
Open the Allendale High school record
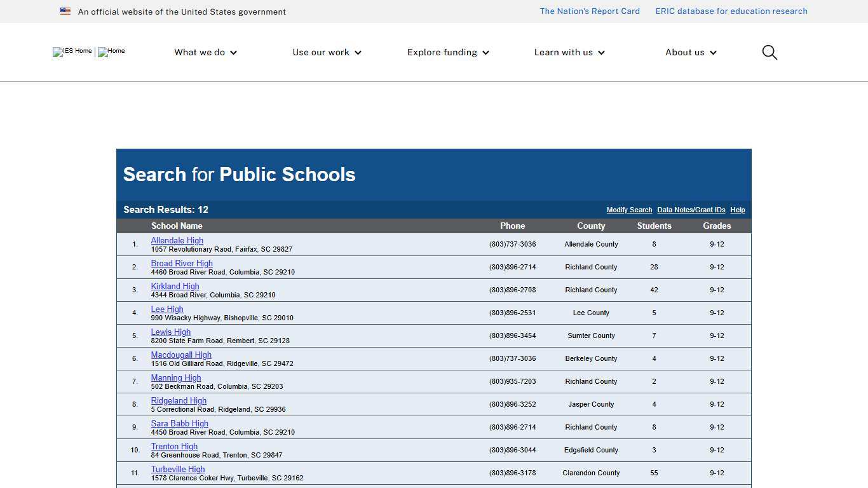(177, 240)
